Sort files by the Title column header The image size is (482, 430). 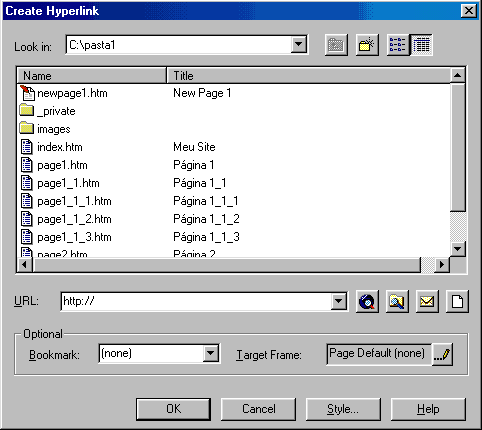click(308, 76)
